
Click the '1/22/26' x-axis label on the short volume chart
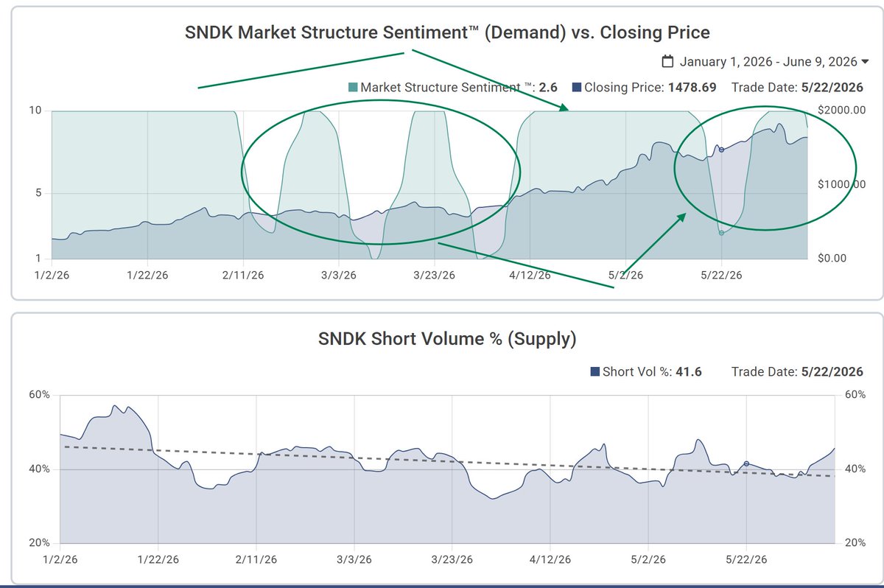pyautogui.click(x=158, y=560)
